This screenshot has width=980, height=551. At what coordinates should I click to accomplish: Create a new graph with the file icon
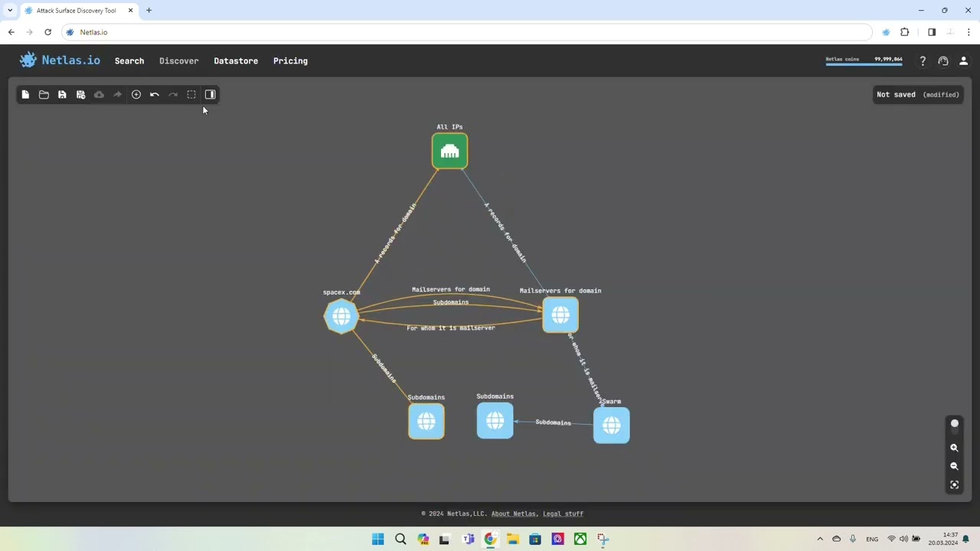pos(25,95)
